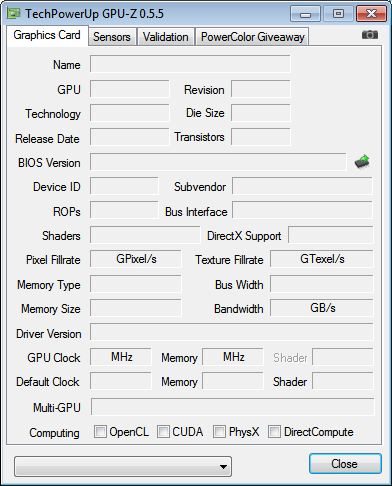Click the Technology field
392x486 pixels.
point(130,113)
